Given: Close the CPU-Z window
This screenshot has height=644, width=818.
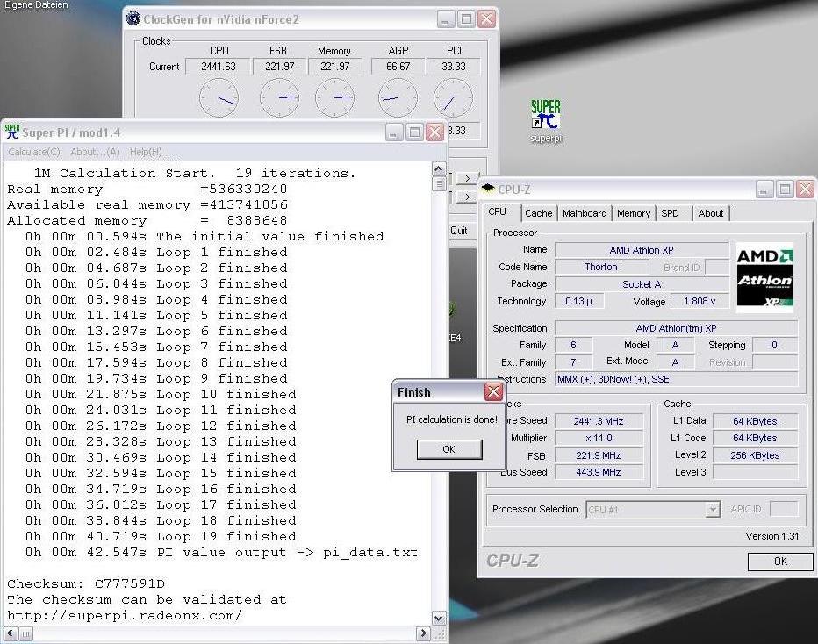Looking at the screenshot, I should click(806, 190).
